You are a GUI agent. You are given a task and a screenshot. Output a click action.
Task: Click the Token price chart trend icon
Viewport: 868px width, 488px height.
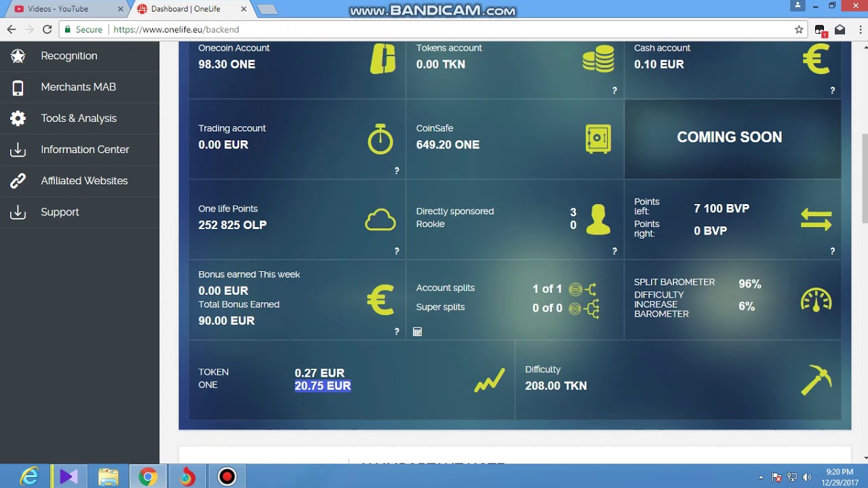(x=490, y=380)
